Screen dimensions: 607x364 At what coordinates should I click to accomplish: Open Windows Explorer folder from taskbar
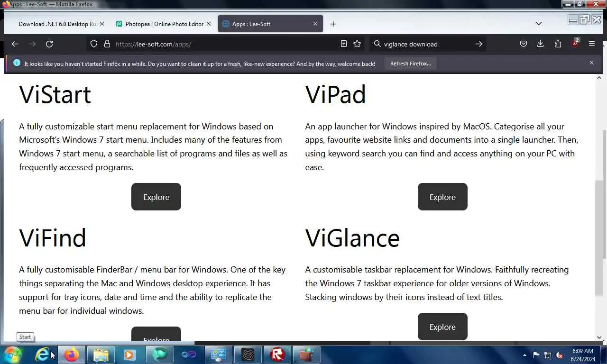click(101, 355)
